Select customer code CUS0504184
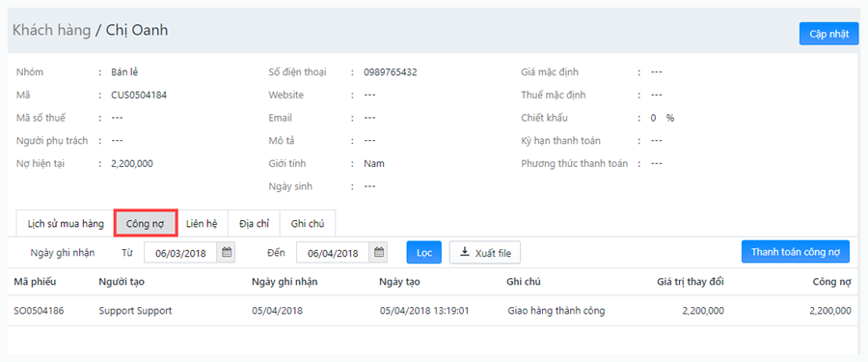The width and height of the screenshot is (868, 362). point(139,95)
